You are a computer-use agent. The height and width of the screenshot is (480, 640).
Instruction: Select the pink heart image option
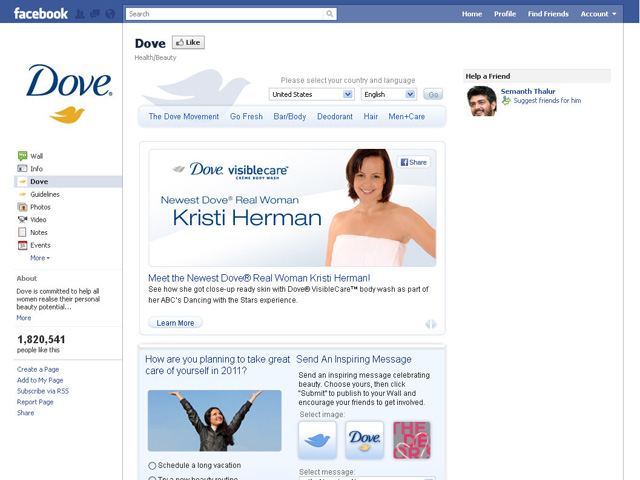coord(411,440)
